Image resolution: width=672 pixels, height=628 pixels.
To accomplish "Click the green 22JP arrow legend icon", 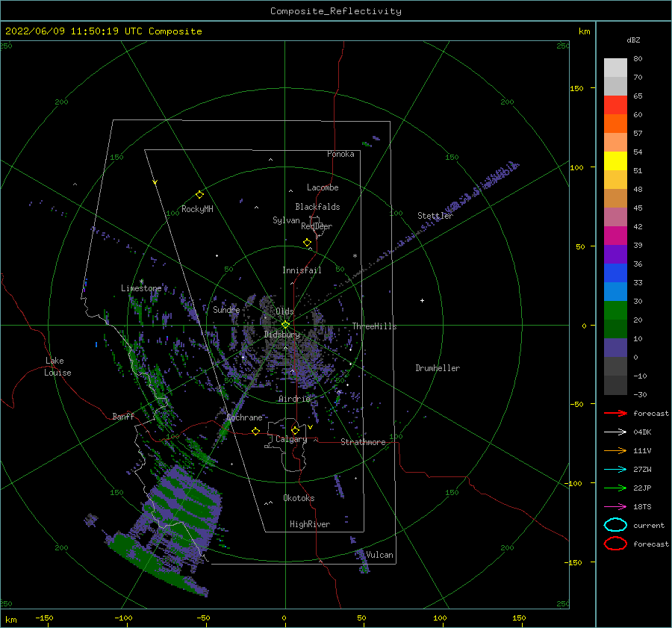I will 615,488.
